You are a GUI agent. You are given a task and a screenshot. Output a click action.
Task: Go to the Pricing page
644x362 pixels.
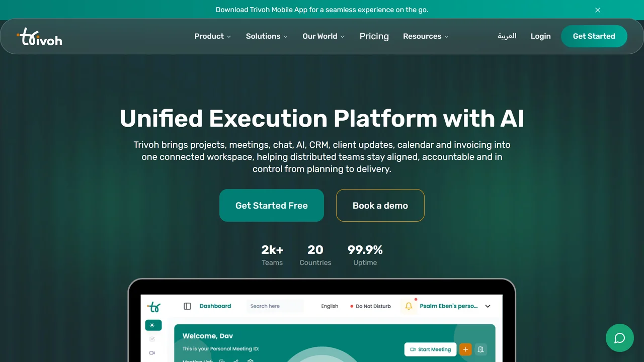[374, 36]
